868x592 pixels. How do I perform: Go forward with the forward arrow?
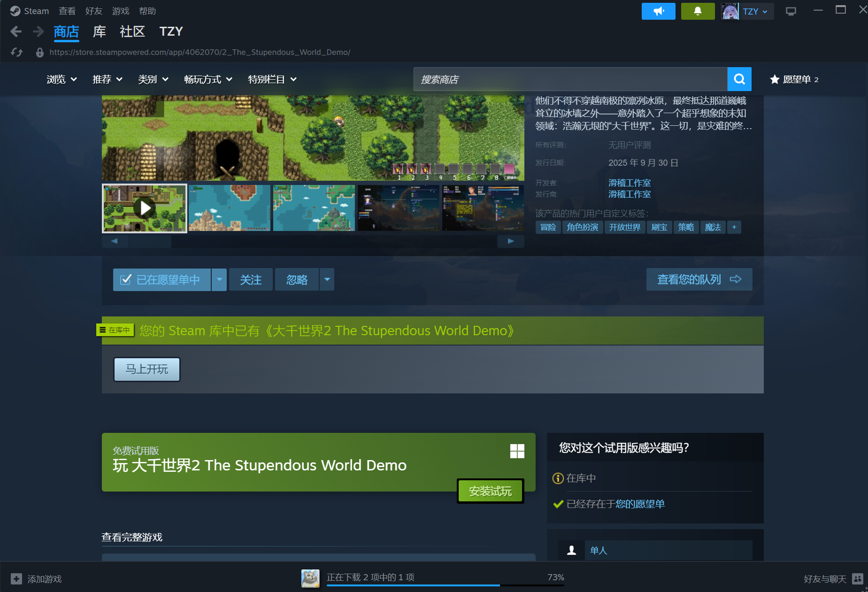[x=38, y=31]
